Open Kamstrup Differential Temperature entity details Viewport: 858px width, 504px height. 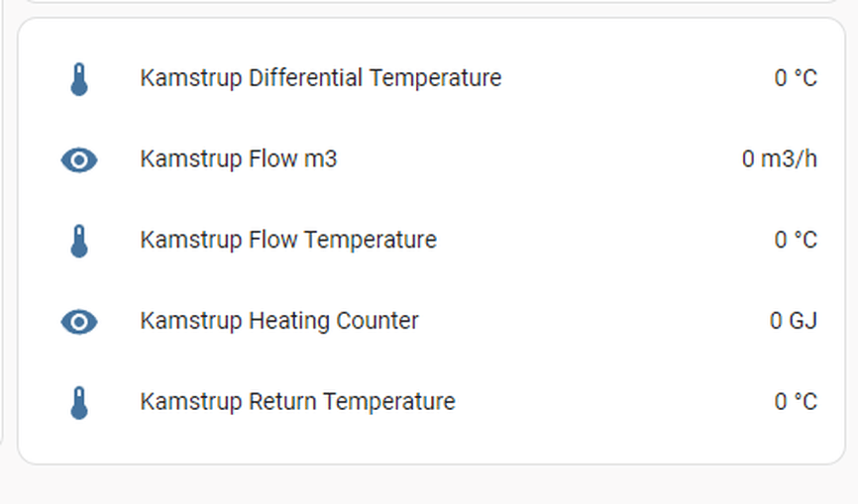pyautogui.click(x=321, y=78)
